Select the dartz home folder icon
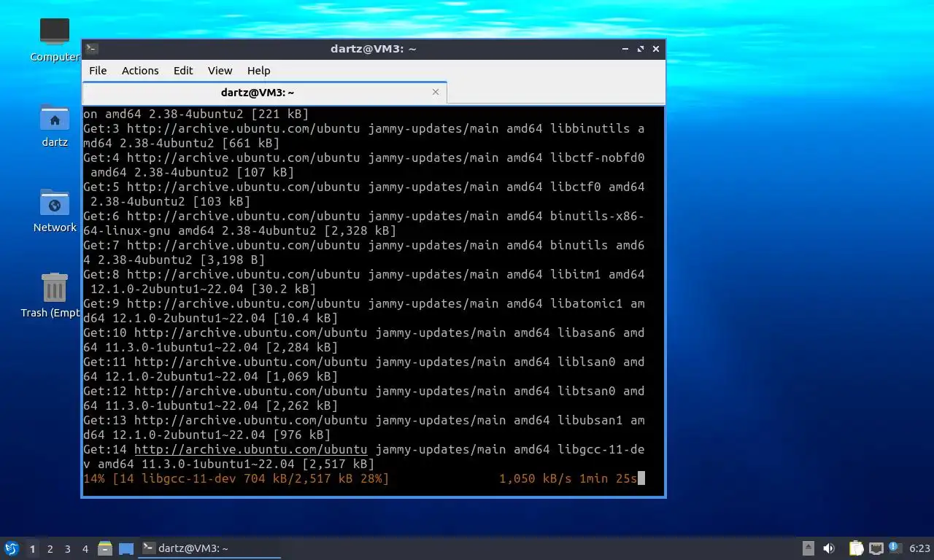 click(55, 125)
